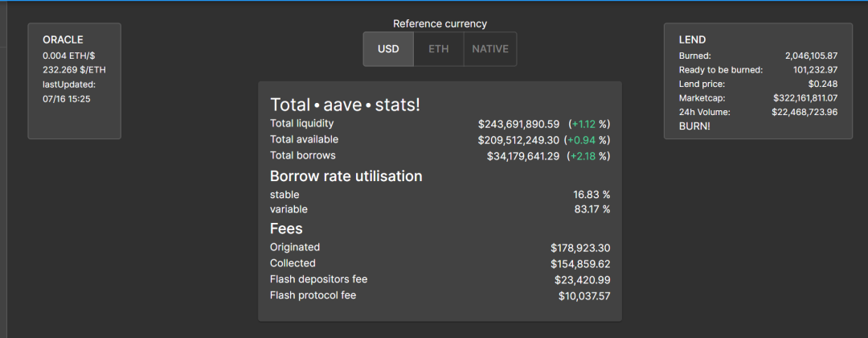This screenshot has height=338, width=868.
Task: Select USD reference currency
Action: [x=389, y=49]
